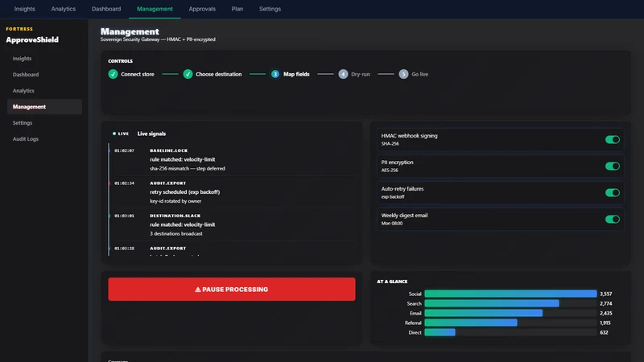
Task: Click the HMAC webhook signing label
Action: click(x=409, y=136)
